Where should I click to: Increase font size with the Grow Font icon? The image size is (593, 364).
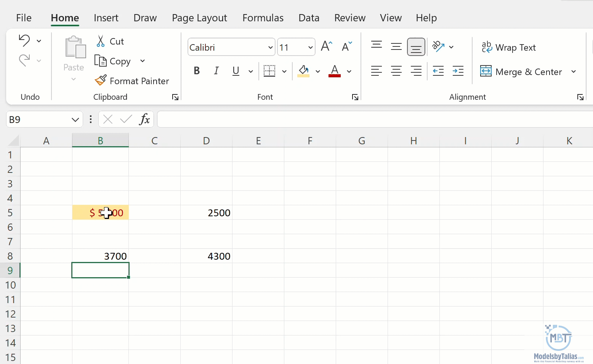[x=325, y=46]
